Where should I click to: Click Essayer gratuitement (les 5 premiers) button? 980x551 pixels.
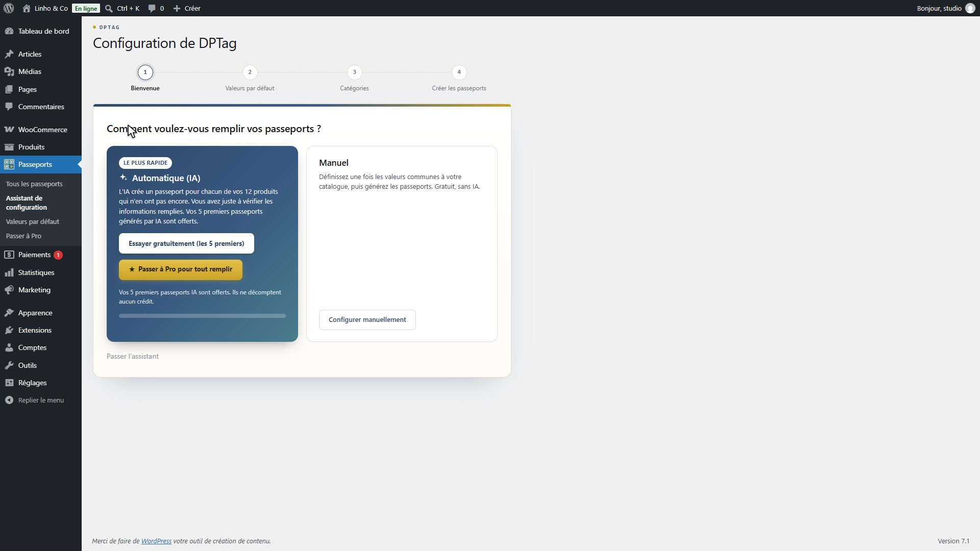tap(186, 243)
